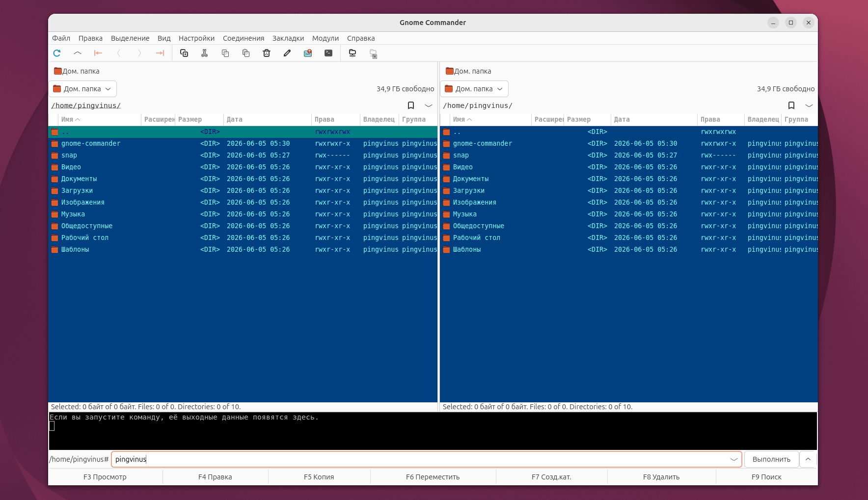Viewport: 868px width, 500px height.
Task: Jump to the oldest directory in history
Action: (x=98, y=53)
